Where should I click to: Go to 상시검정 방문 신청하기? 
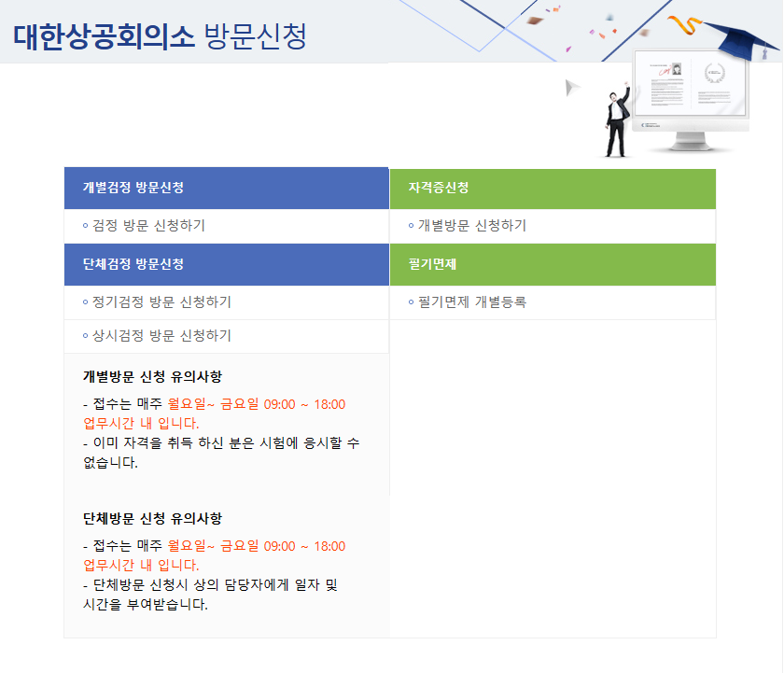pos(161,336)
